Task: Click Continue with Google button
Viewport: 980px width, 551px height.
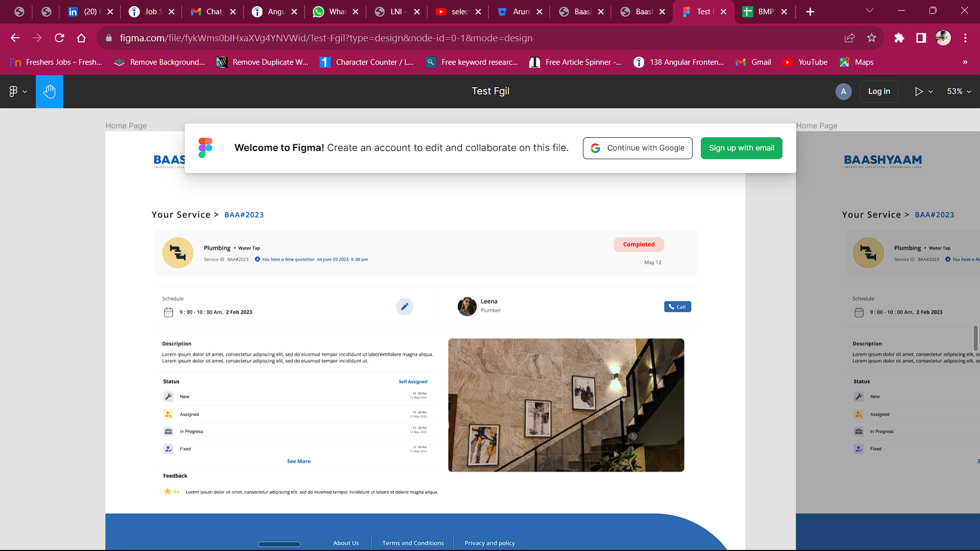Action: 638,148
